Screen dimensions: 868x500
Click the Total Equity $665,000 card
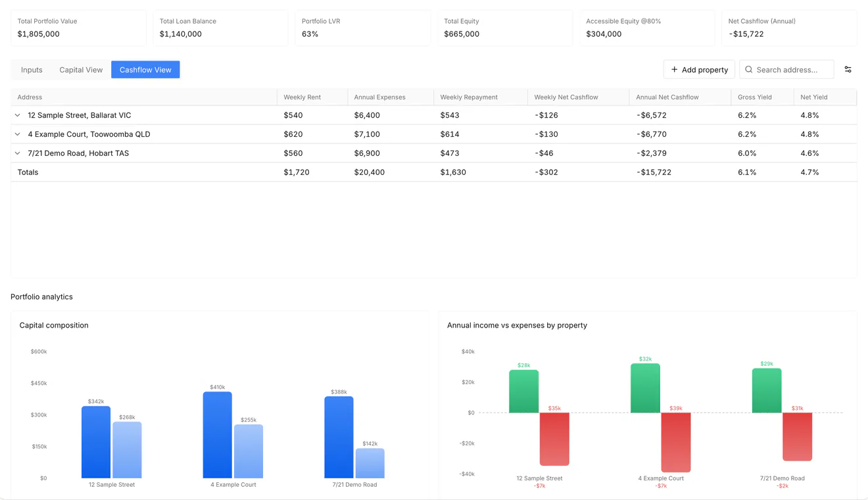pos(505,28)
